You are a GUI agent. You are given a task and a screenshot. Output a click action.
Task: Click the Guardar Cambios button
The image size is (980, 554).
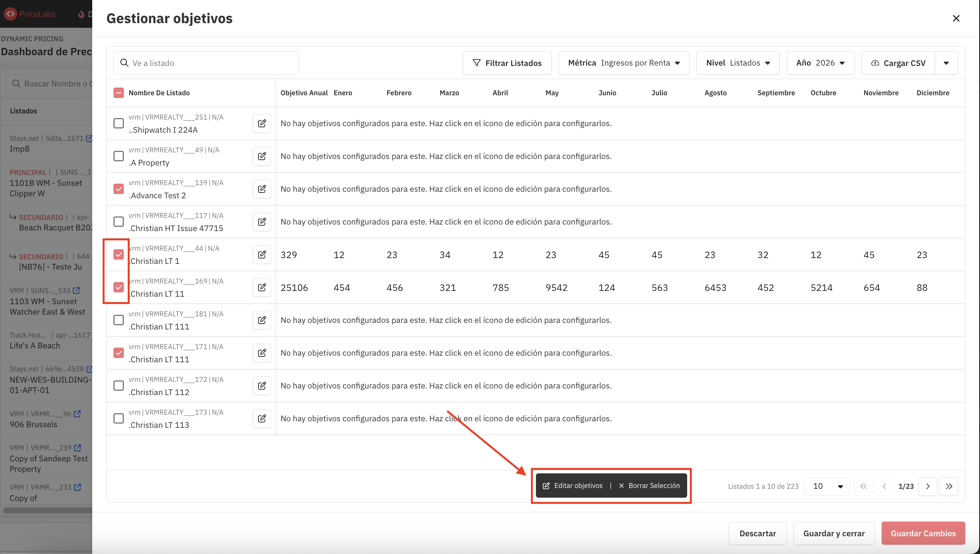(x=923, y=533)
